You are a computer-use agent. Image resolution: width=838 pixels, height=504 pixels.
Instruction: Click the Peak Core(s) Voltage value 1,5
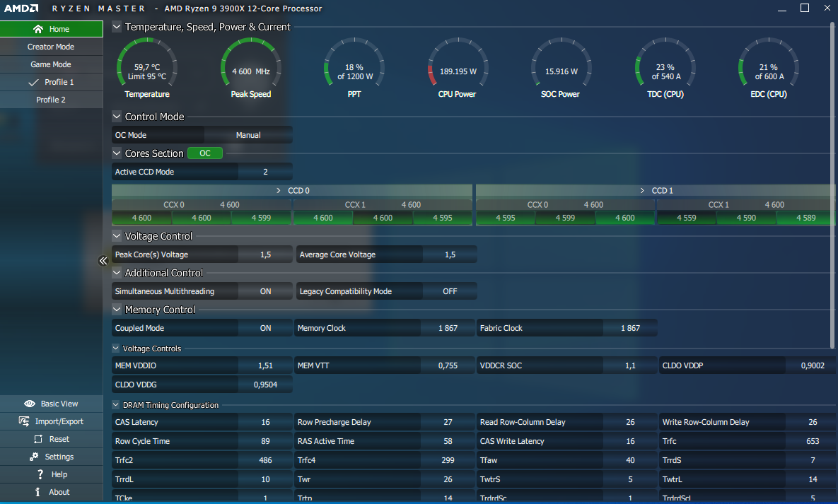[265, 254]
